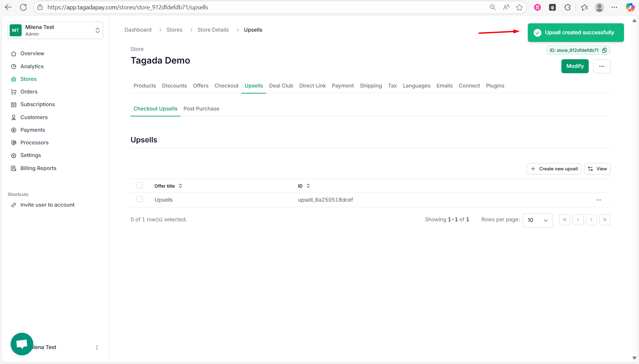Sort by Offer title column
This screenshot has width=639, height=364.
pyautogui.click(x=168, y=186)
